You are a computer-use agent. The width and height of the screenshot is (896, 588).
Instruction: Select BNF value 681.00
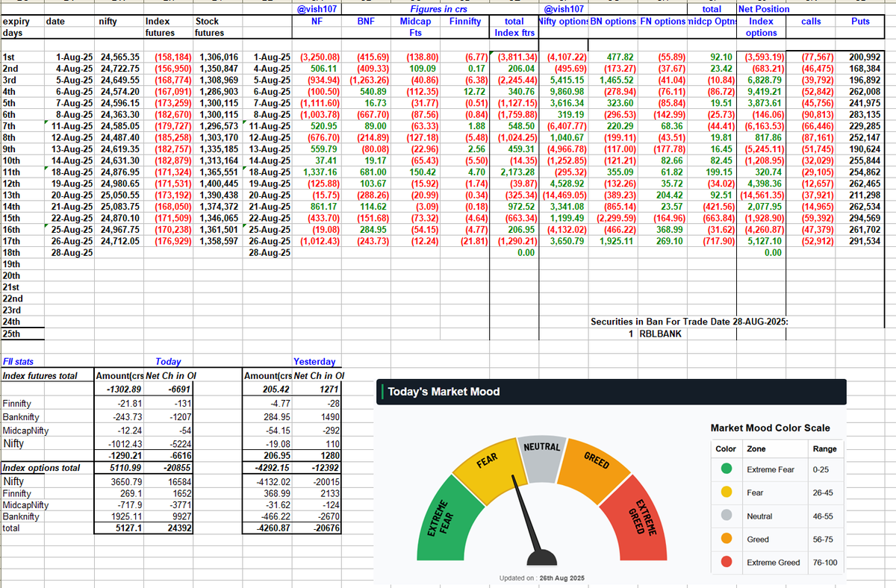tap(376, 172)
